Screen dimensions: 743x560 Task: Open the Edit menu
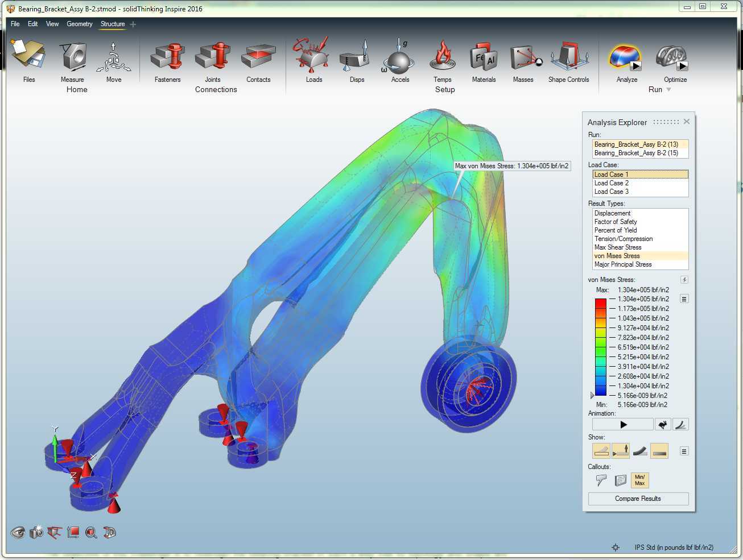33,24
